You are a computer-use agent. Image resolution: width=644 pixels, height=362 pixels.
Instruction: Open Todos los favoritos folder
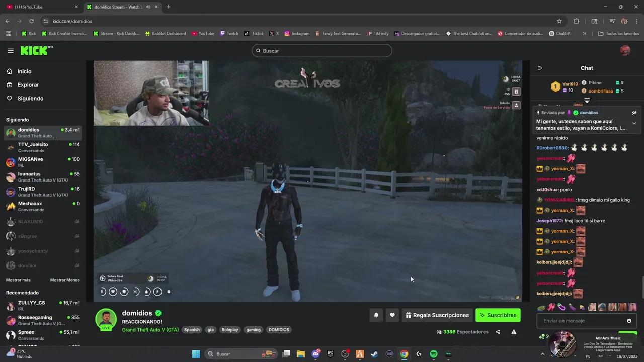[x=619, y=34]
